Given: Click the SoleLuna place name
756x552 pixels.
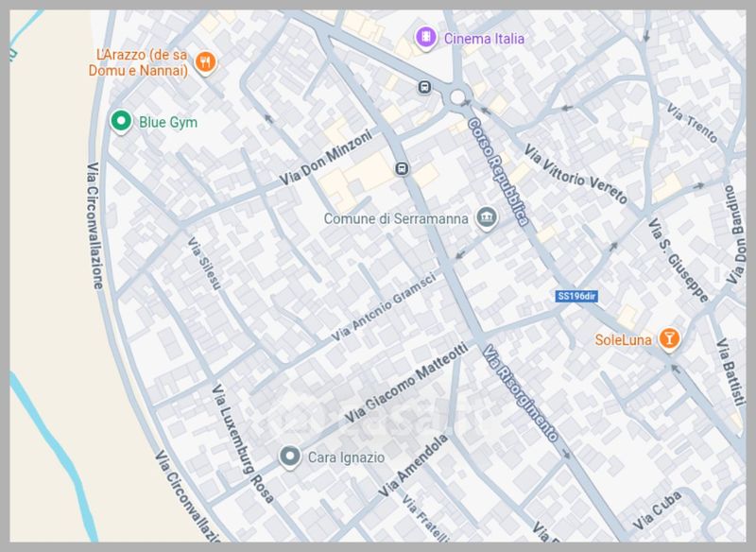Looking at the screenshot, I should point(624,340).
